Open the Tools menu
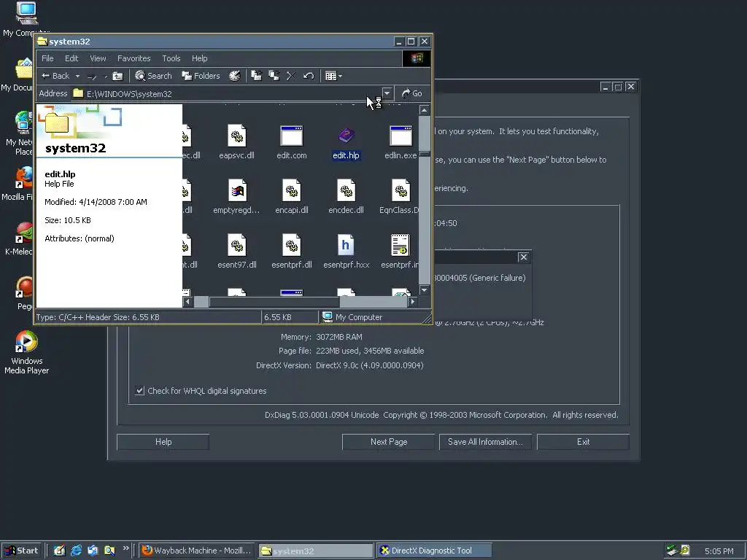 (171, 58)
